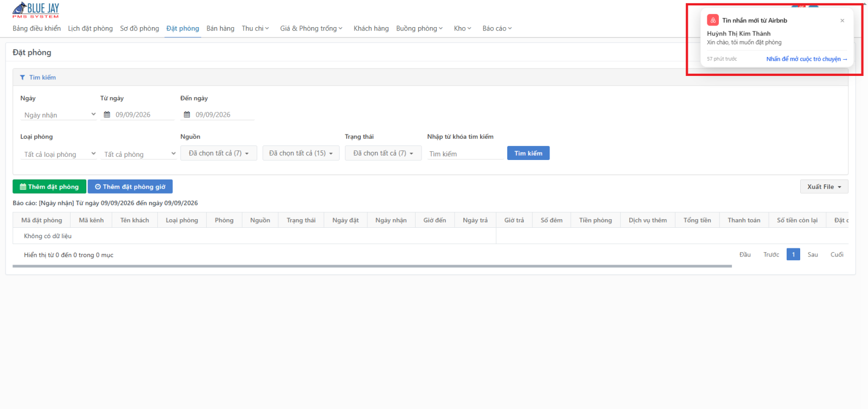Viewport: 868px width, 409px height.
Task: Expand the Đã chọn tất cả (15) selector
Action: click(301, 153)
